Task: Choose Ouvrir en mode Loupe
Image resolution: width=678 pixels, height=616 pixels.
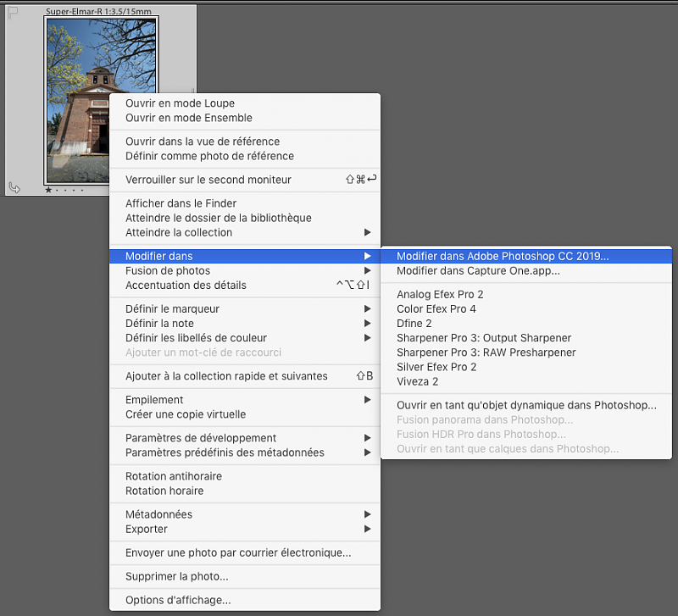Action: tap(180, 103)
